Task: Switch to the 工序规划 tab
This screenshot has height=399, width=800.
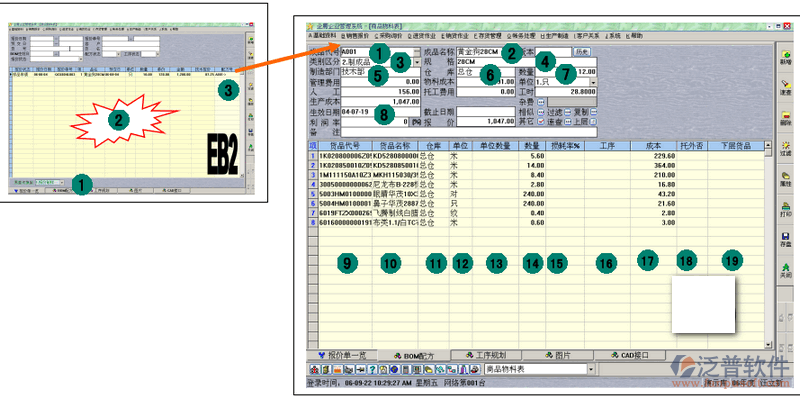Action: (x=486, y=355)
